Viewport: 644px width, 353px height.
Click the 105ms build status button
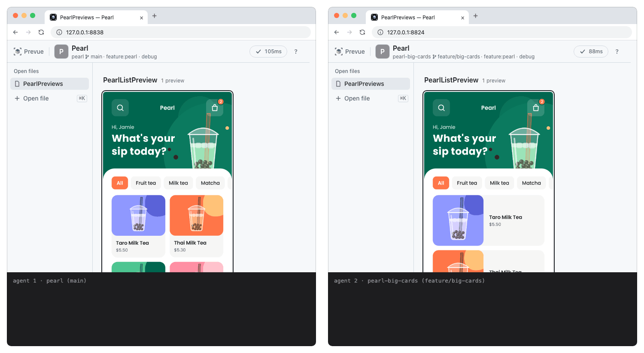268,52
